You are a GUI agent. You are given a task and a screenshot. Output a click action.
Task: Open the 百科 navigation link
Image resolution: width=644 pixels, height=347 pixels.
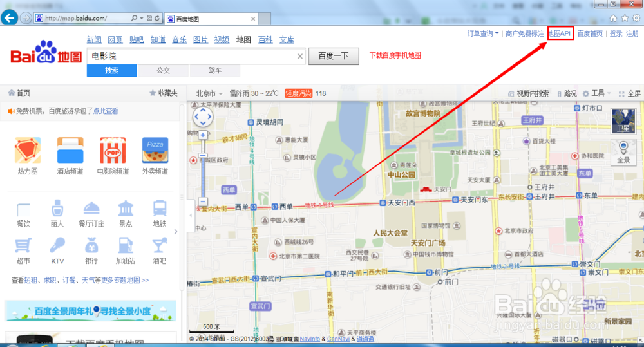(x=265, y=39)
